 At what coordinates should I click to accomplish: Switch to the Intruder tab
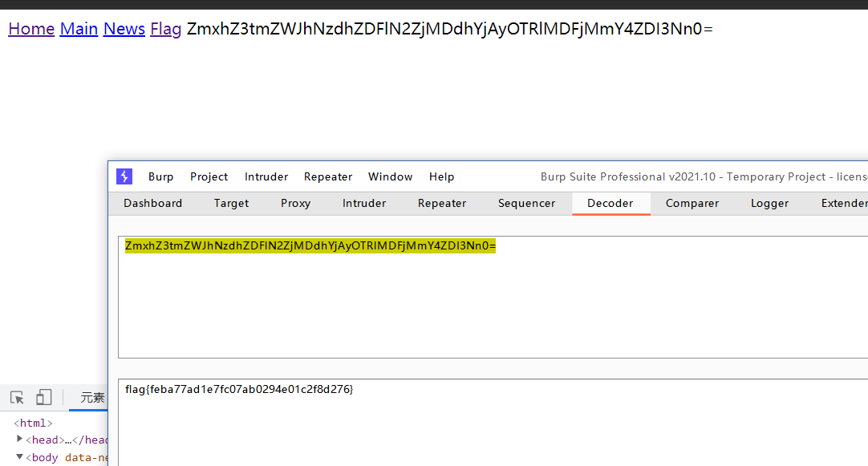coord(363,203)
